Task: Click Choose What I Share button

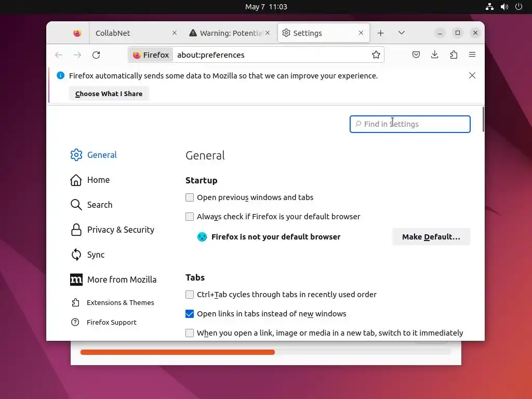Action: point(109,94)
